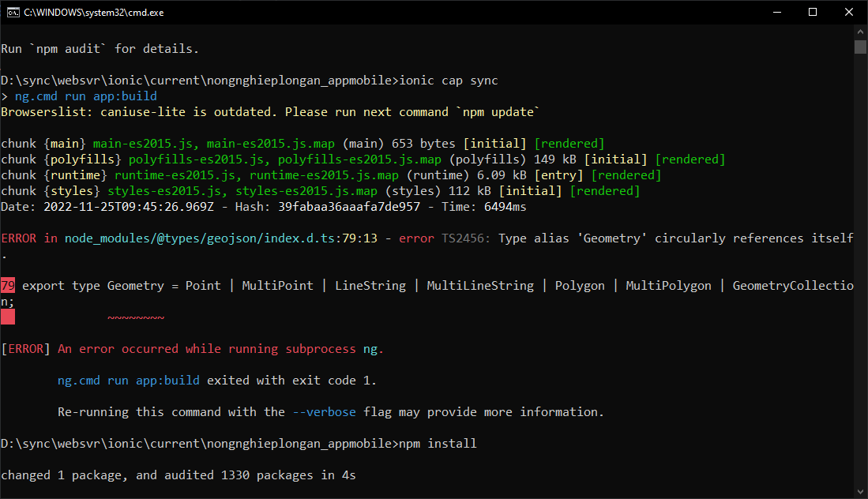The image size is (868, 499).
Task: Open the cmd.exe system menu icon
Action: click(13, 12)
